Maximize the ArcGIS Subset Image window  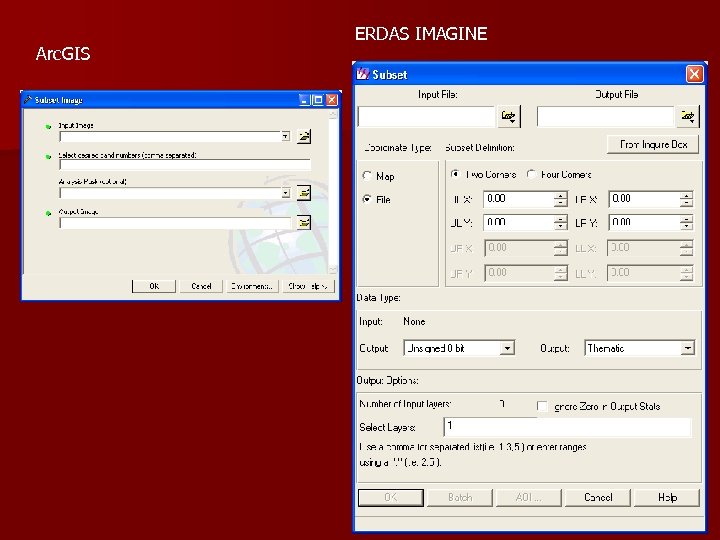pyautogui.click(x=318, y=100)
